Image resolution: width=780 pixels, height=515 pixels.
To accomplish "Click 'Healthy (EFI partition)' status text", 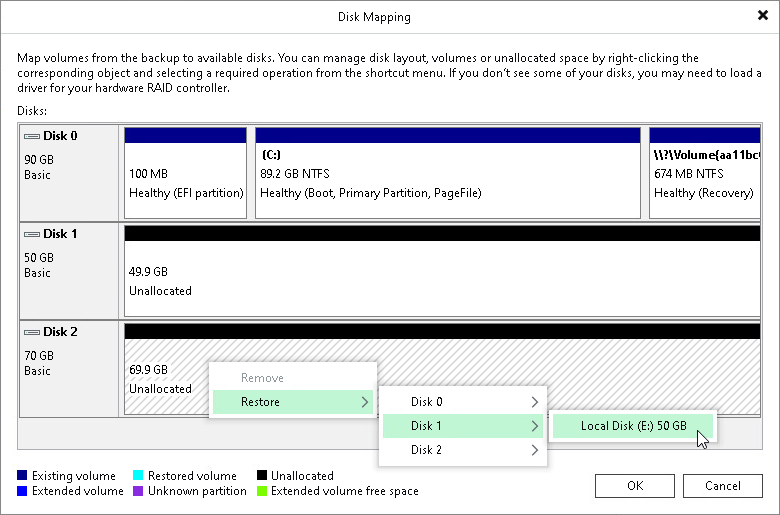I will [x=186, y=193].
